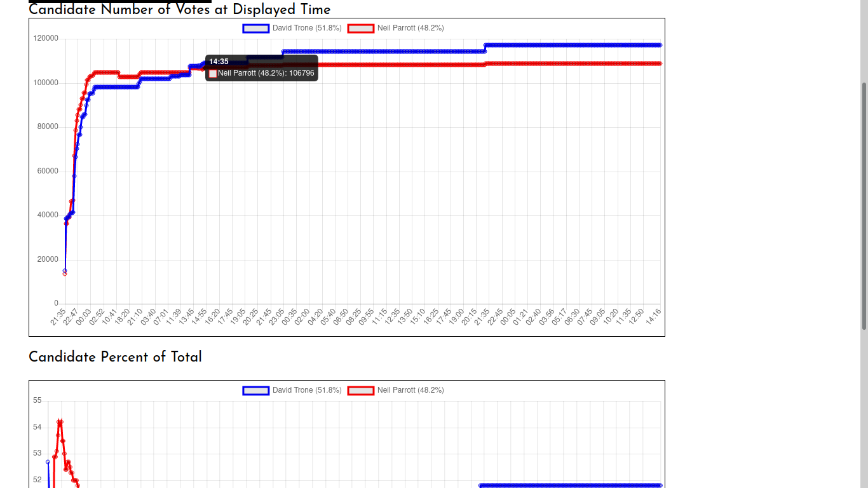
Task: Click 'Neil Parrott (48.2%)' label in percent chart legend
Action: click(x=410, y=390)
